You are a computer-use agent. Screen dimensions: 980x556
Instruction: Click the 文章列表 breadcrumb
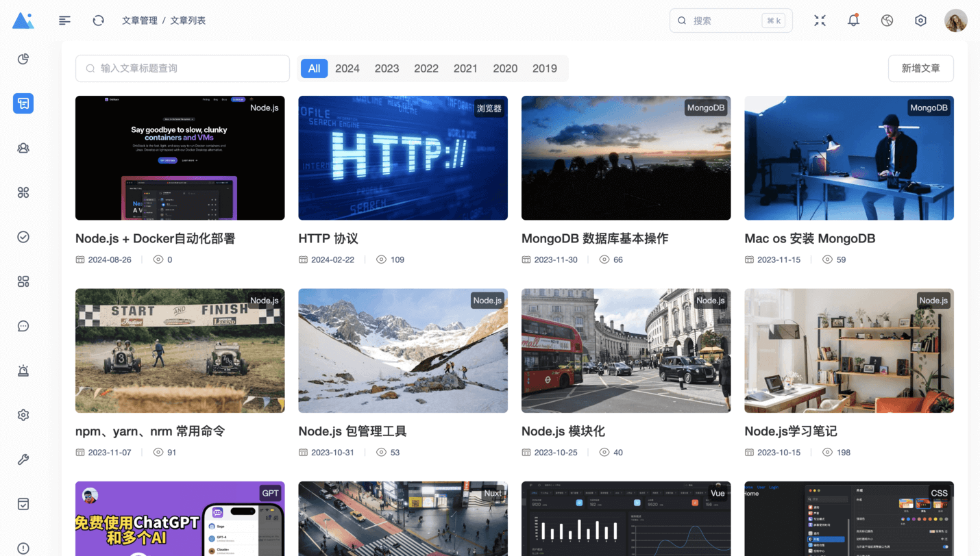click(188, 21)
